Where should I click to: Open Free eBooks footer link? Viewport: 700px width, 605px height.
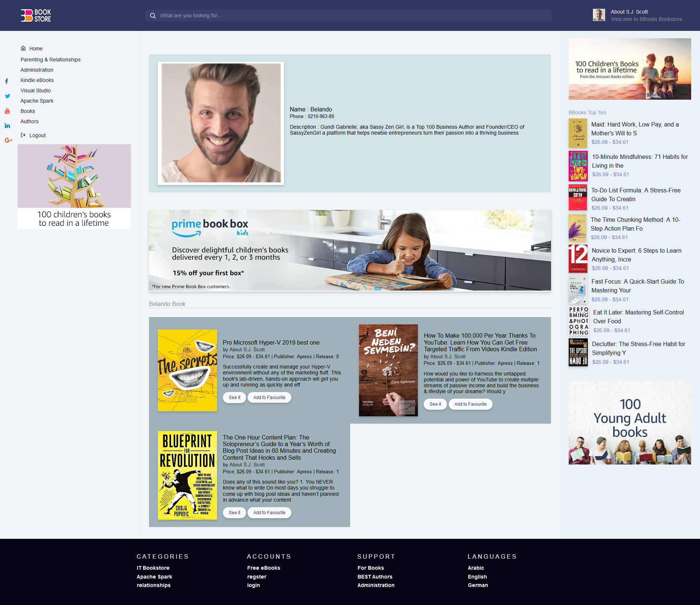(x=264, y=568)
